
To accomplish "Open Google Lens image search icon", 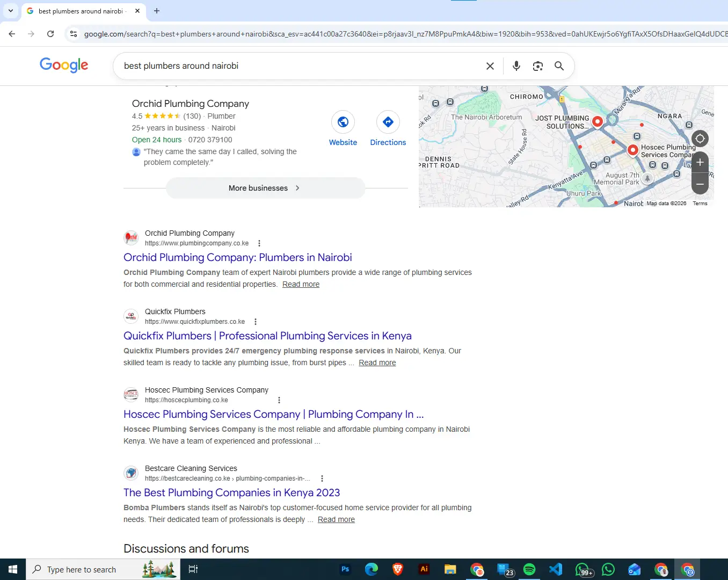I will [537, 66].
